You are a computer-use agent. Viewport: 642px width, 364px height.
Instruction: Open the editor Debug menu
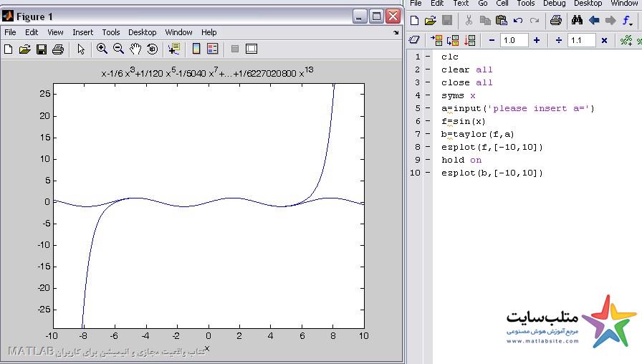click(554, 4)
